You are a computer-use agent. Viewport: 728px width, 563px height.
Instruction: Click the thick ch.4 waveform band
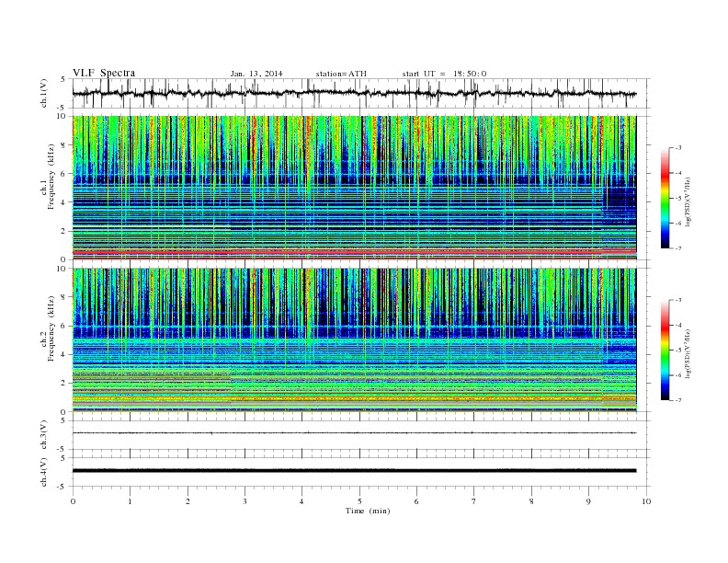[x=354, y=471]
